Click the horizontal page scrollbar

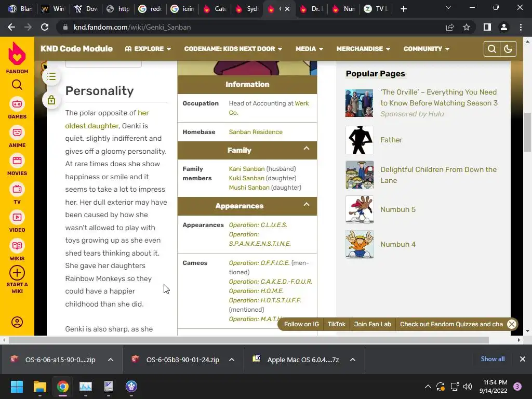coord(248,340)
